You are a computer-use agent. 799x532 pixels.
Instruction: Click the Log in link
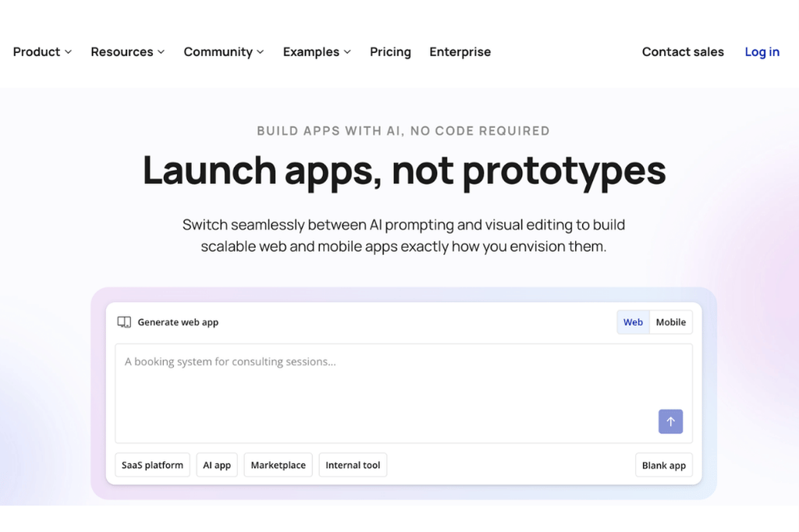pyautogui.click(x=762, y=52)
